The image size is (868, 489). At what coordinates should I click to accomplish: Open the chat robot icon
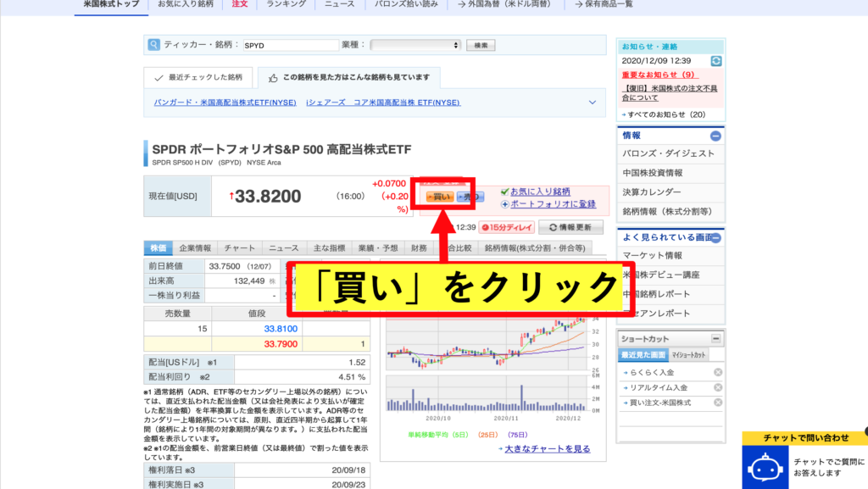point(765,468)
